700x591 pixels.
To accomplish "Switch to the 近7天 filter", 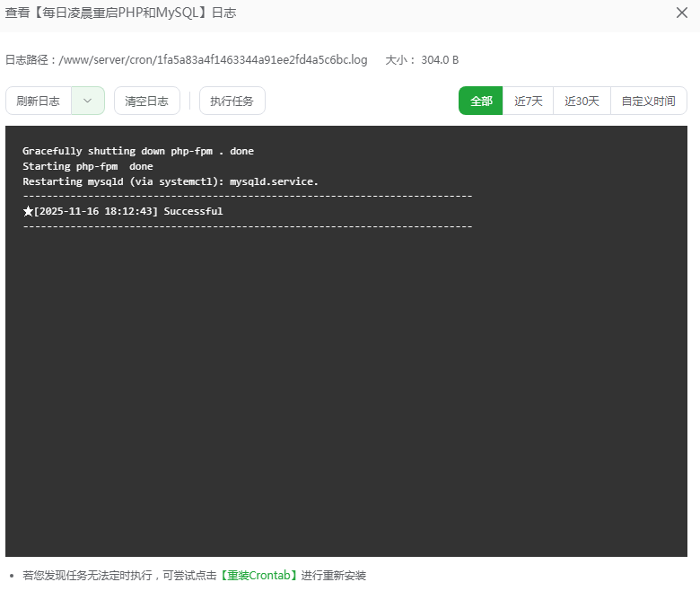I will click(x=529, y=101).
